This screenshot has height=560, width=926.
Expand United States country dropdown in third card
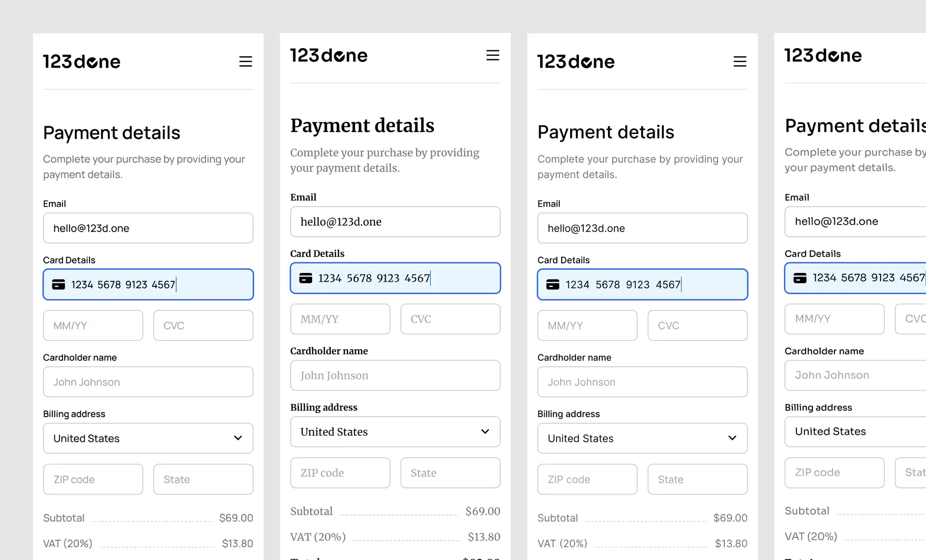(x=643, y=438)
